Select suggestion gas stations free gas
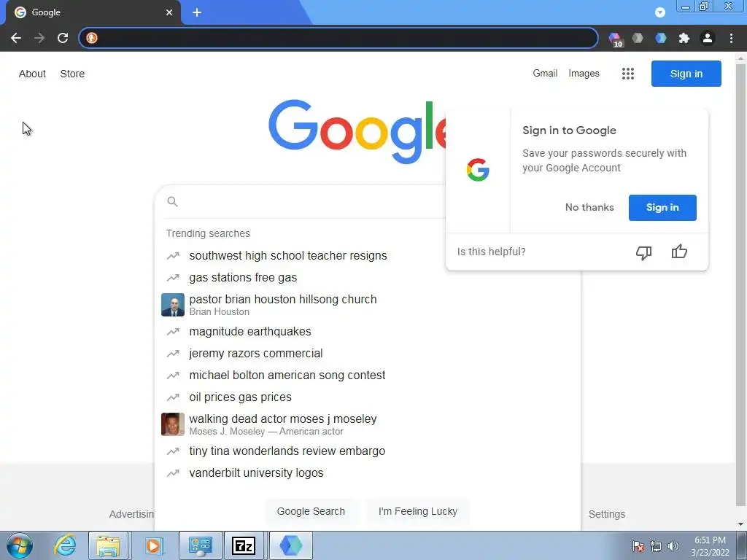The width and height of the screenshot is (747, 560). 368,278
